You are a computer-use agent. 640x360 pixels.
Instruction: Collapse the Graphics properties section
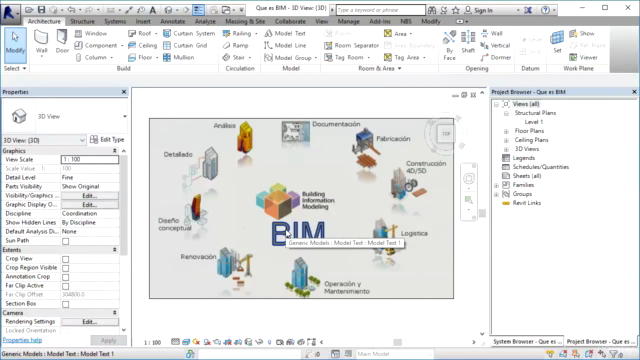tap(115, 151)
